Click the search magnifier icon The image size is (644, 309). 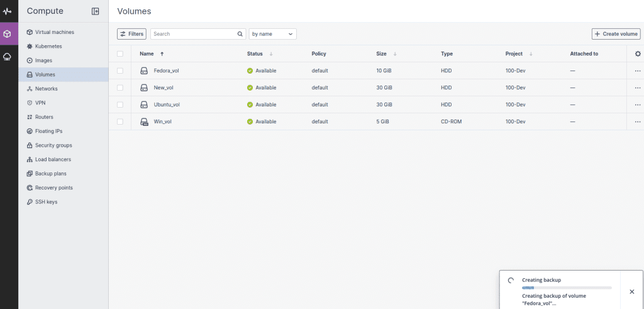(240, 34)
